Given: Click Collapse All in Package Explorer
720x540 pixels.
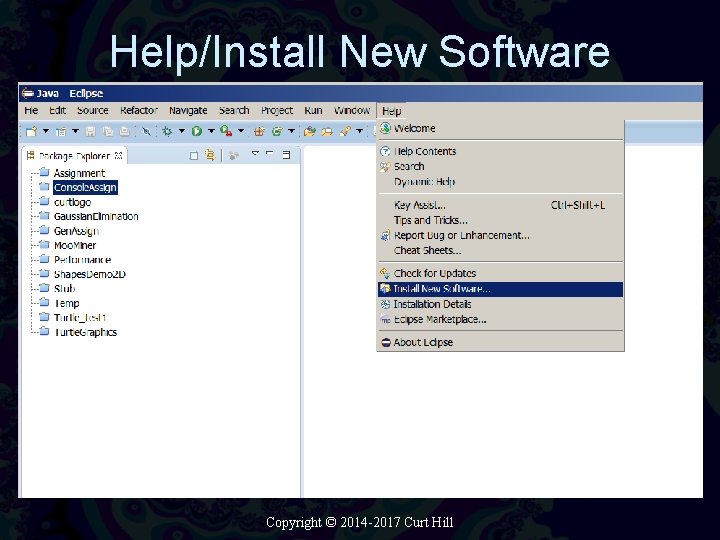Looking at the screenshot, I should [194, 156].
